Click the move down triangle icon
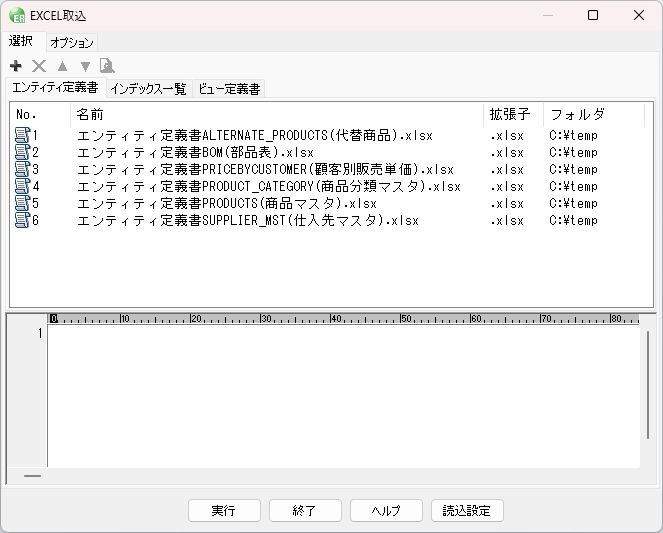The height and width of the screenshot is (533, 663). [x=85, y=66]
